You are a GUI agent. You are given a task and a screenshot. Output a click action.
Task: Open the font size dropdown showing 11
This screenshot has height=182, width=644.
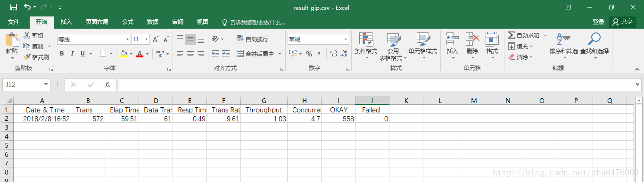147,39
